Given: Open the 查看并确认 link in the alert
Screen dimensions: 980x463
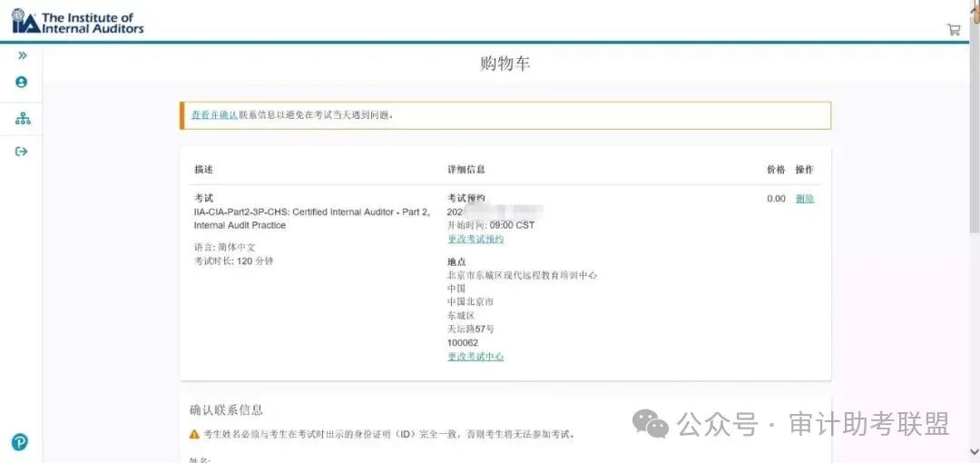Looking at the screenshot, I should pos(214,115).
